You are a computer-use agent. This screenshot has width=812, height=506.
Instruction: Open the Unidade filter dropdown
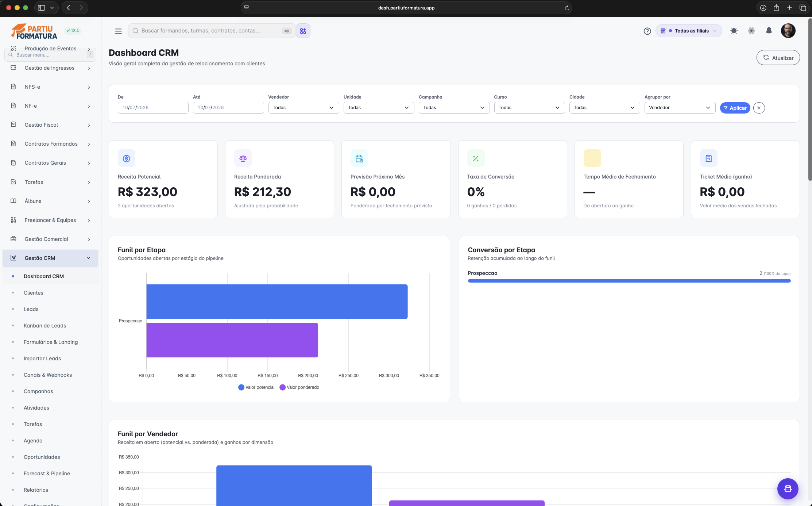pos(379,108)
